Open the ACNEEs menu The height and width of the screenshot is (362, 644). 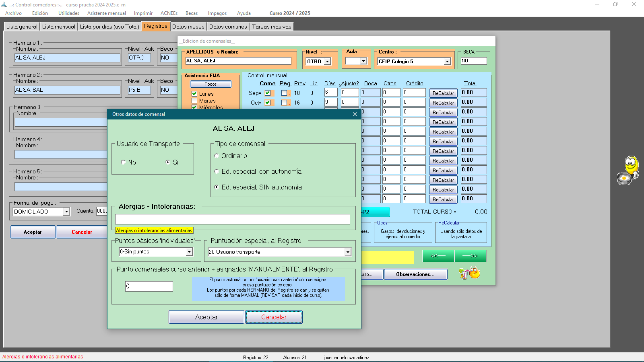pyautogui.click(x=169, y=13)
